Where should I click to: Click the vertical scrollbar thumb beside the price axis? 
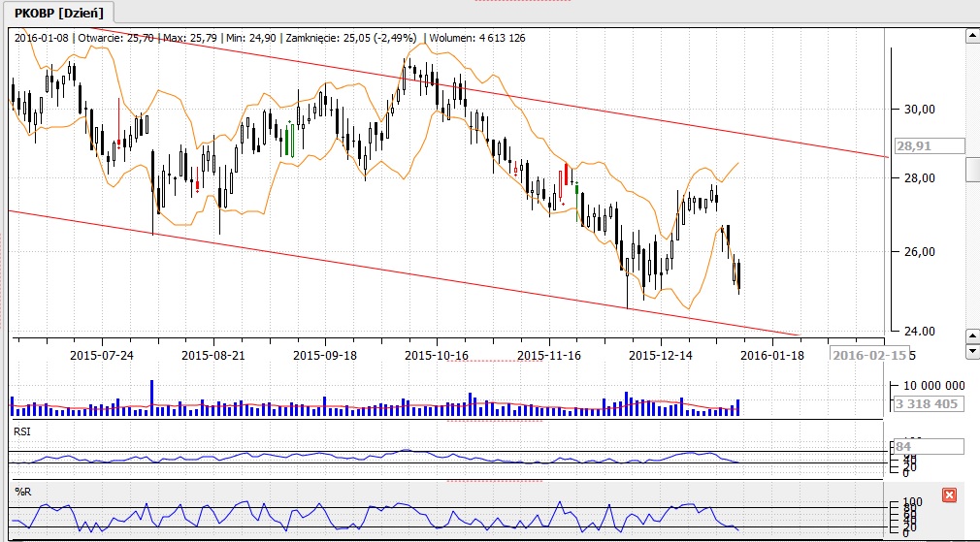[x=972, y=169]
